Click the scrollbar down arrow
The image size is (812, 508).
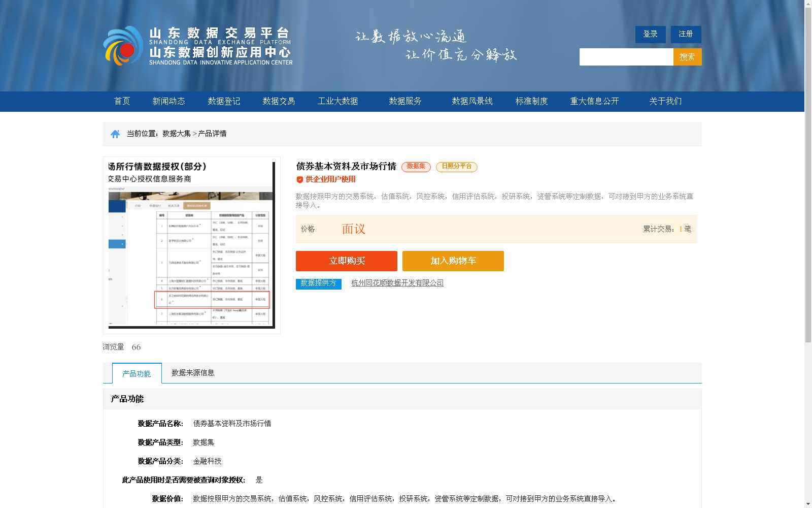(808, 504)
